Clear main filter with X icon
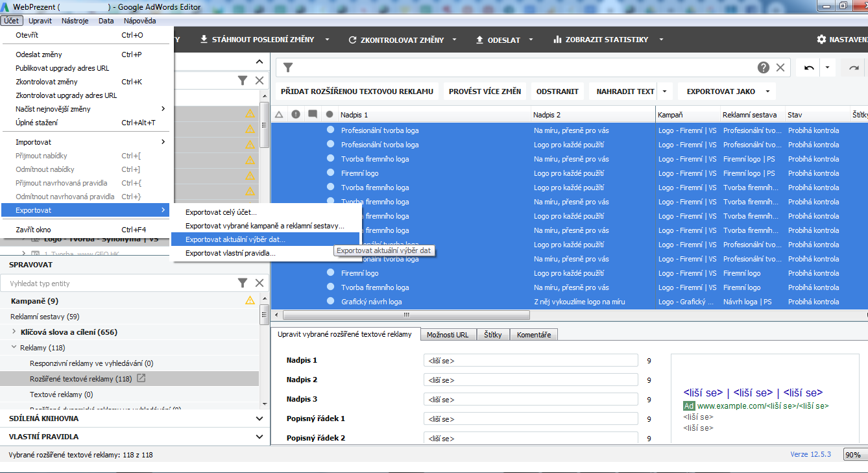Screen dimensions: 868x473 click(780, 67)
